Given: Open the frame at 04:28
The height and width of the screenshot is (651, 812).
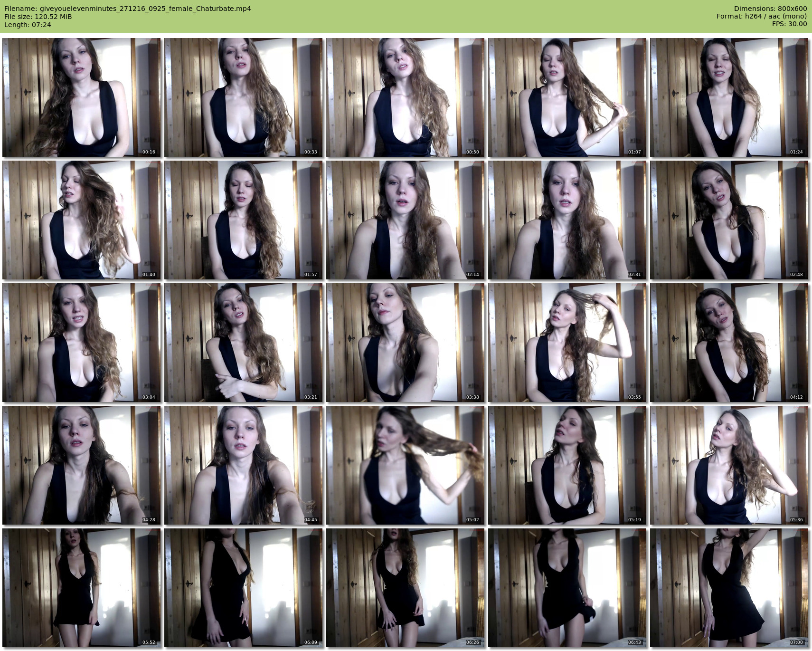Looking at the screenshot, I should pyautogui.click(x=81, y=465).
